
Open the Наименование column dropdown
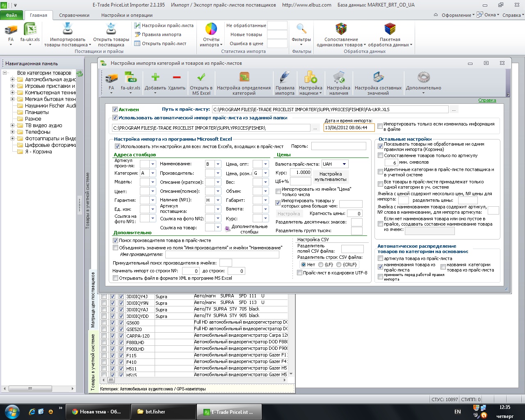click(218, 164)
